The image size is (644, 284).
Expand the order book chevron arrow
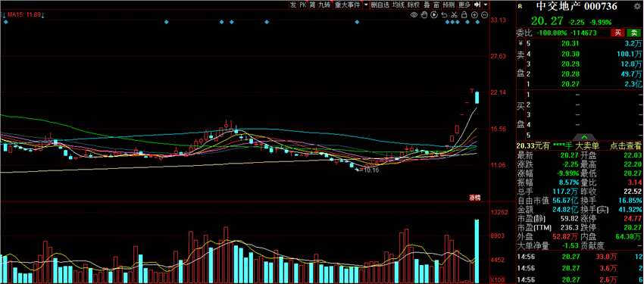[x=584, y=136]
